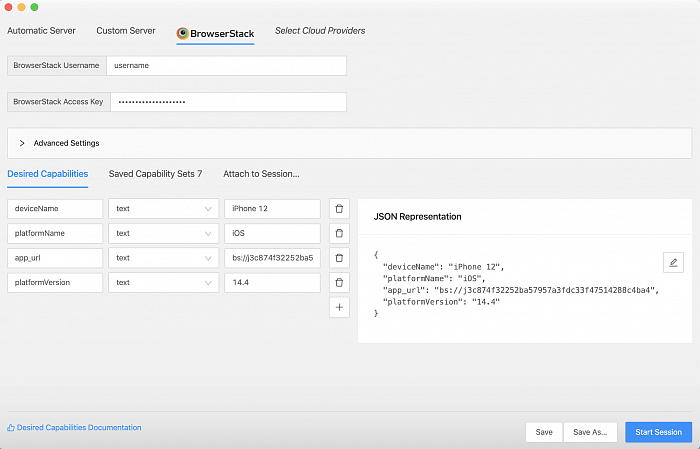Open type dropdown for deviceName row
This screenshot has width=700, height=449.
[163, 209]
